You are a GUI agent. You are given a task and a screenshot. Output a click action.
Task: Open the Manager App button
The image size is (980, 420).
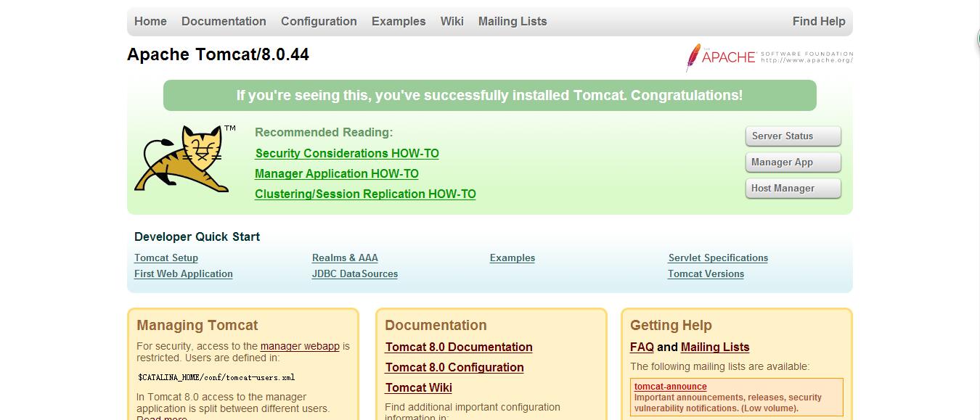[793, 162]
